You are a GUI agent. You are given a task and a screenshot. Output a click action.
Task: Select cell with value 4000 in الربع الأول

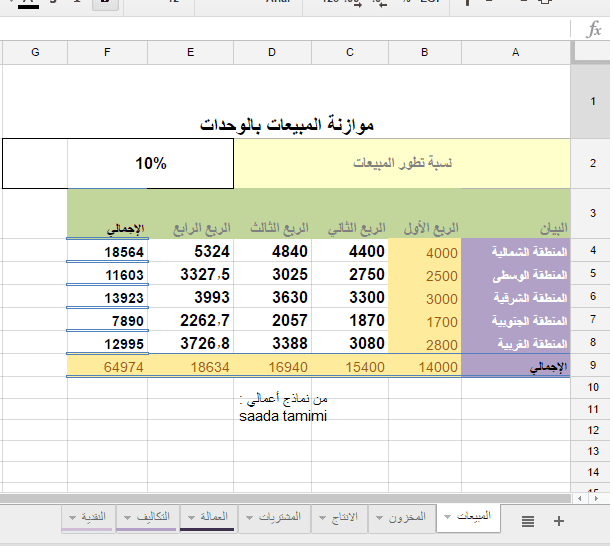425,253
